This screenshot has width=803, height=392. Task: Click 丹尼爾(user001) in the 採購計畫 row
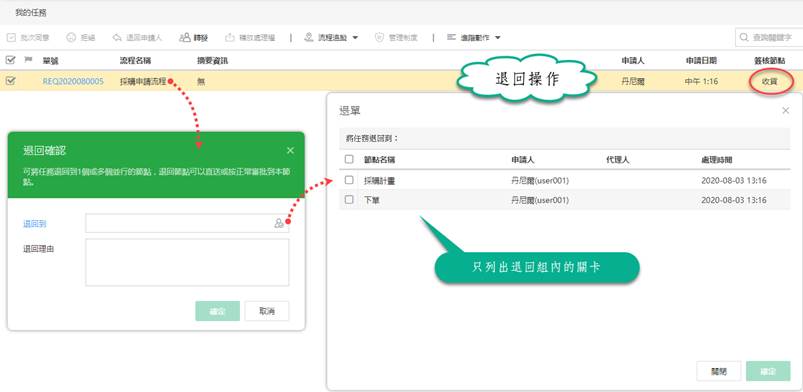tap(540, 180)
